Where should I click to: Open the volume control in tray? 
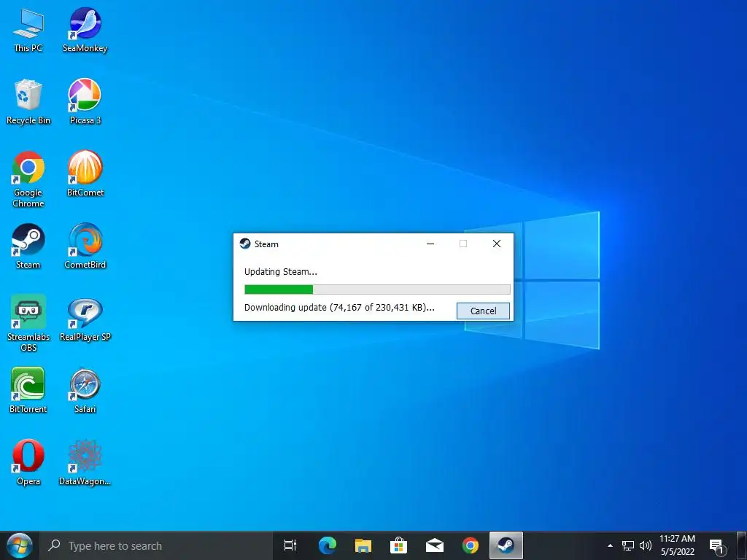[646, 545]
